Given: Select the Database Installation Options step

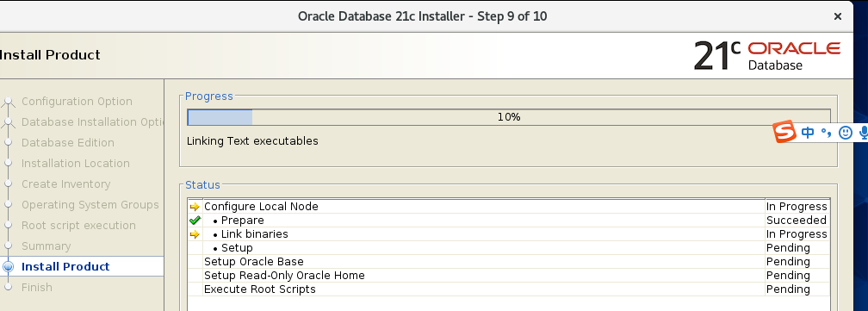Looking at the screenshot, I should tap(92, 121).
